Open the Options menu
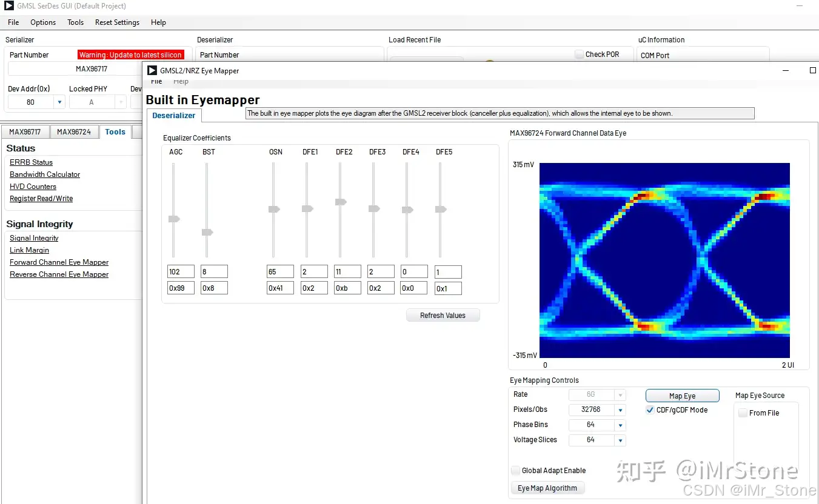The width and height of the screenshot is (819, 504). click(43, 22)
